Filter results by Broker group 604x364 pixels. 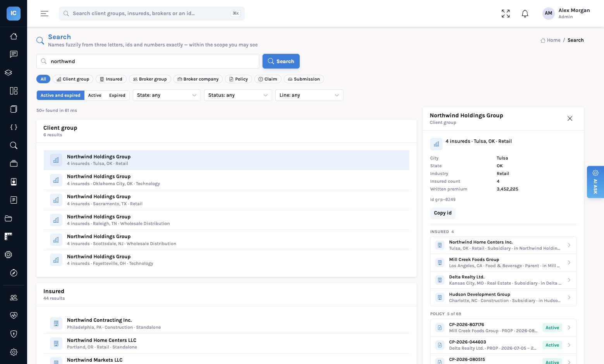tap(150, 79)
